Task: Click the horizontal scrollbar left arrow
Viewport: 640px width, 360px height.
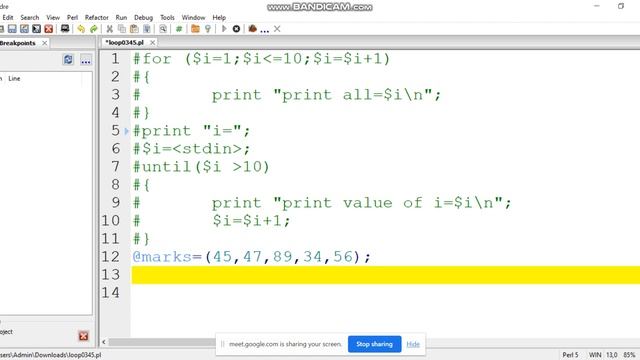Action: click(x=104, y=342)
